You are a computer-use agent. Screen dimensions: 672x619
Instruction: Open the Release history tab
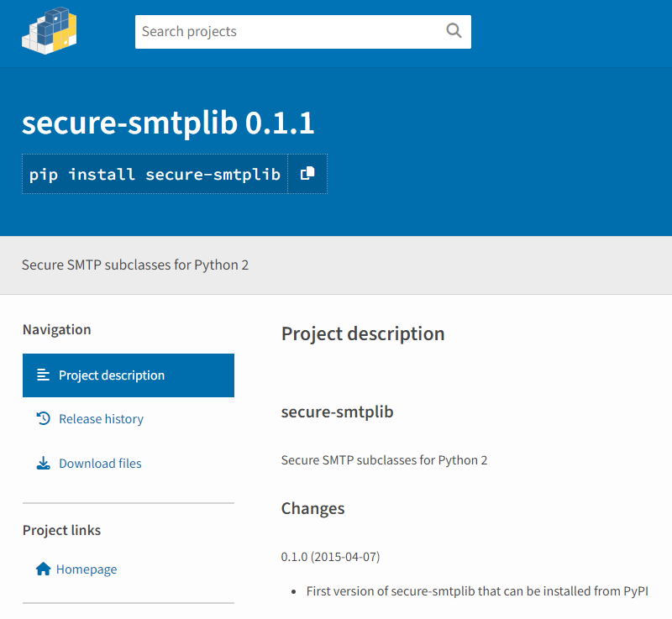coord(101,419)
